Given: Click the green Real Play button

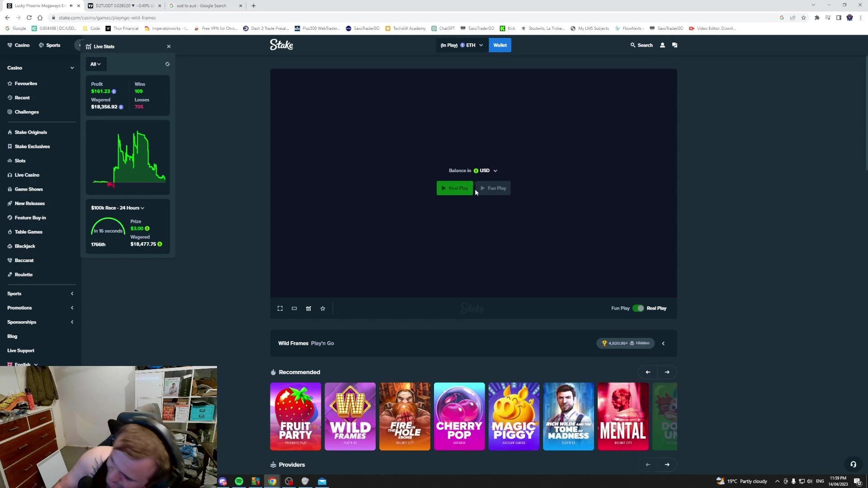Looking at the screenshot, I should (x=455, y=188).
